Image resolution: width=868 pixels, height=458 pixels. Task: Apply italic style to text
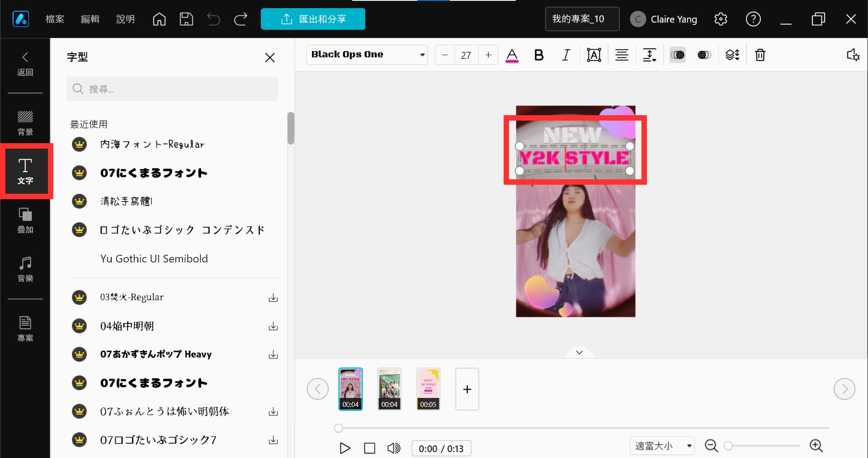(566, 55)
